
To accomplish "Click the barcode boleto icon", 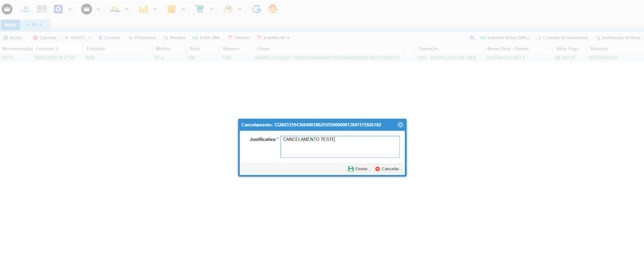I will (42, 9).
